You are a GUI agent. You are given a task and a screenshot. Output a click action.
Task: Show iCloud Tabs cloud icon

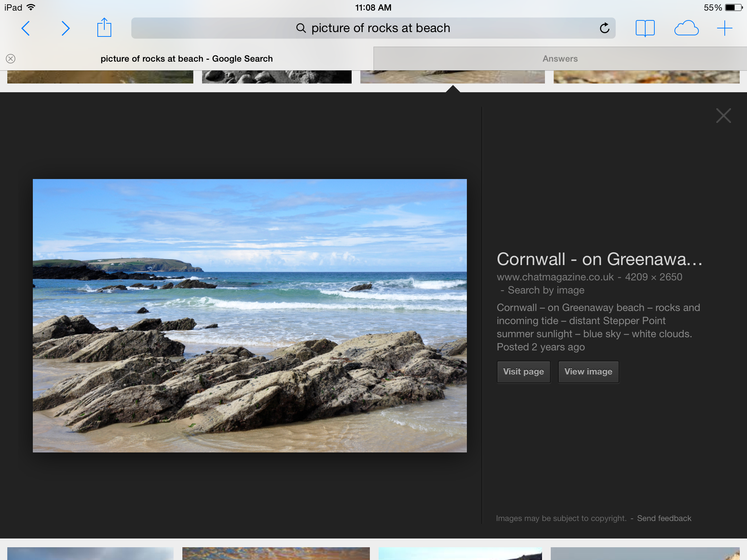(686, 28)
